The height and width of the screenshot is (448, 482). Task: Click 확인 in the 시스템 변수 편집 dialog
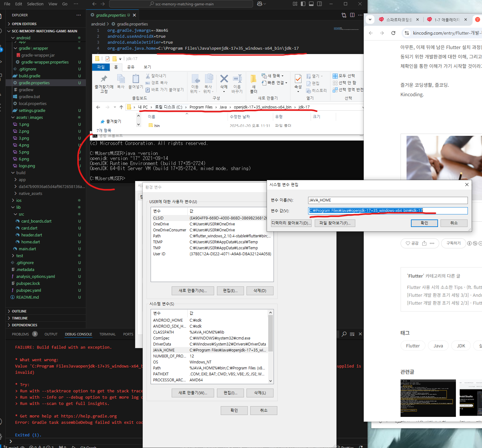click(424, 223)
